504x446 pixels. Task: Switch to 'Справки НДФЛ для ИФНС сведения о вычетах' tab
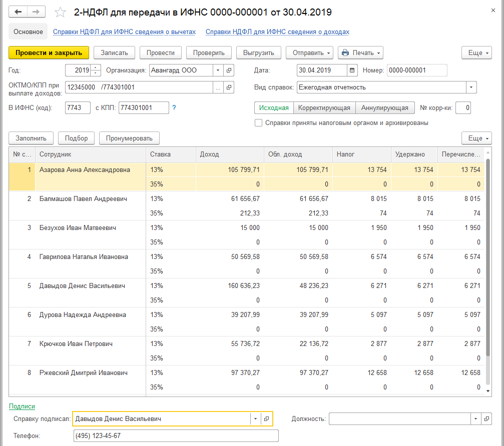124,32
